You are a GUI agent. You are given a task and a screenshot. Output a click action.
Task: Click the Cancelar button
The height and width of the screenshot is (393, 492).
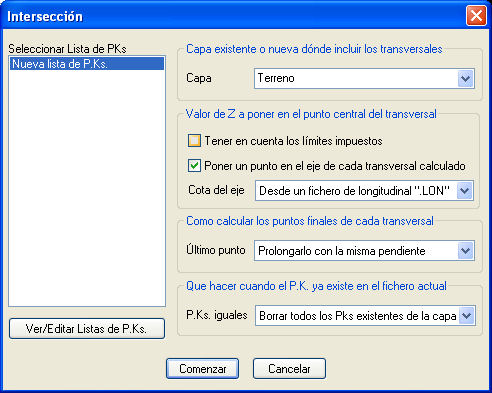tap(289, 369)
